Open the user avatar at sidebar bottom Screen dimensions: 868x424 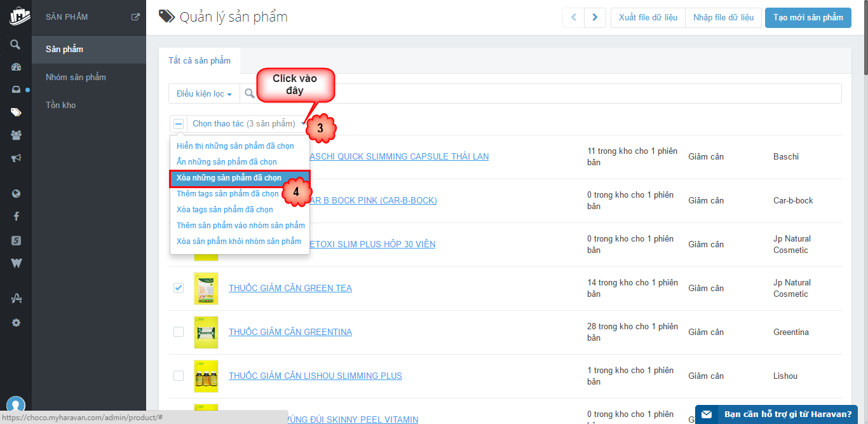pos(16,406)
